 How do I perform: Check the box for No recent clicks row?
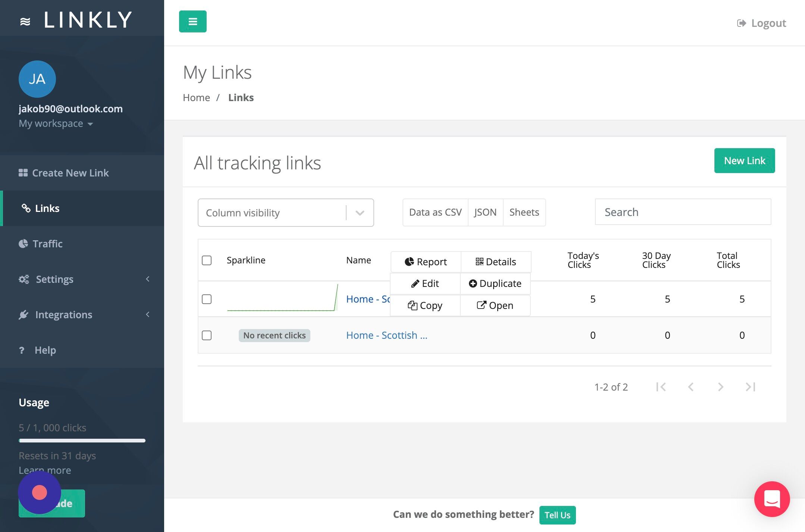pyautogui.click(x=207, y=335)
